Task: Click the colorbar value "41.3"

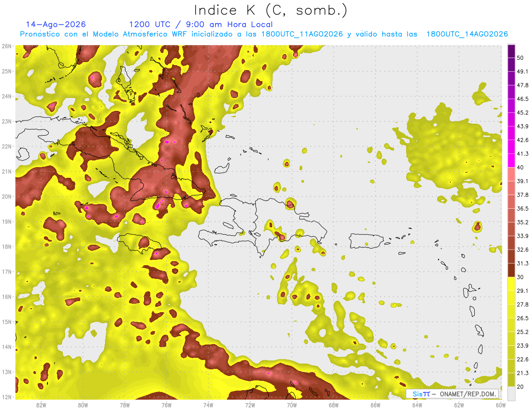Action: [x=523, y=153]
